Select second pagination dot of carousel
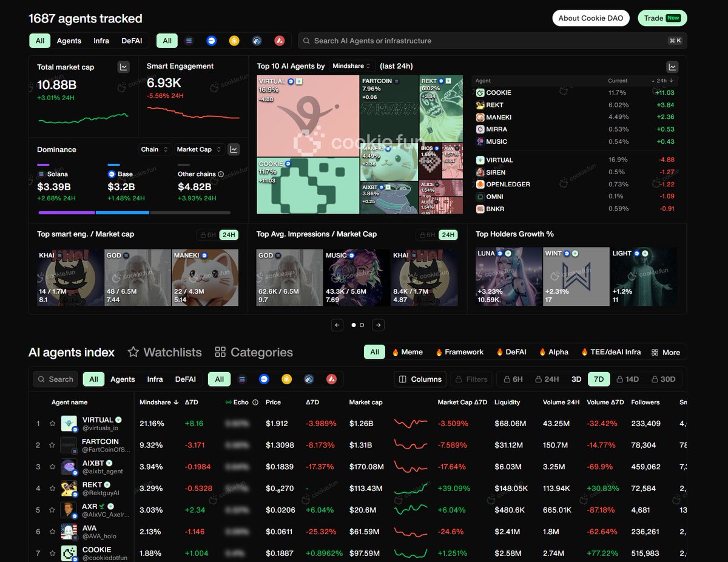The height and width of the screenshot is (562, 728). coord(362,325)
